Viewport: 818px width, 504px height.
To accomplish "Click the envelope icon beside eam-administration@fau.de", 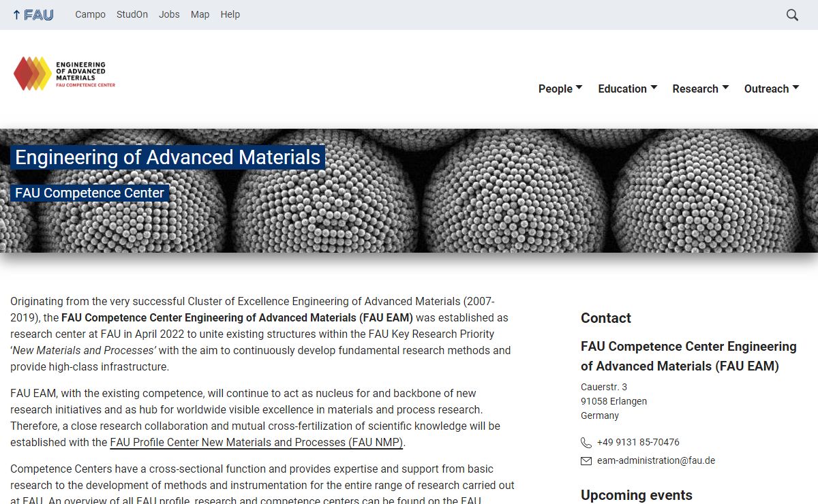I will [586, 461].
